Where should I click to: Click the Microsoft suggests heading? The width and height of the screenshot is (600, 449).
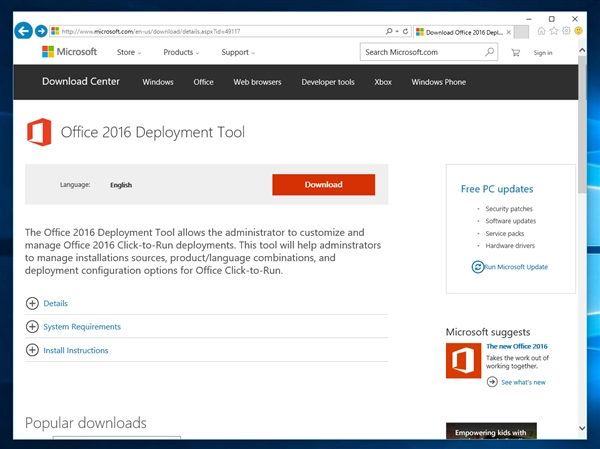pyautogui.click(x=488, y=332)
